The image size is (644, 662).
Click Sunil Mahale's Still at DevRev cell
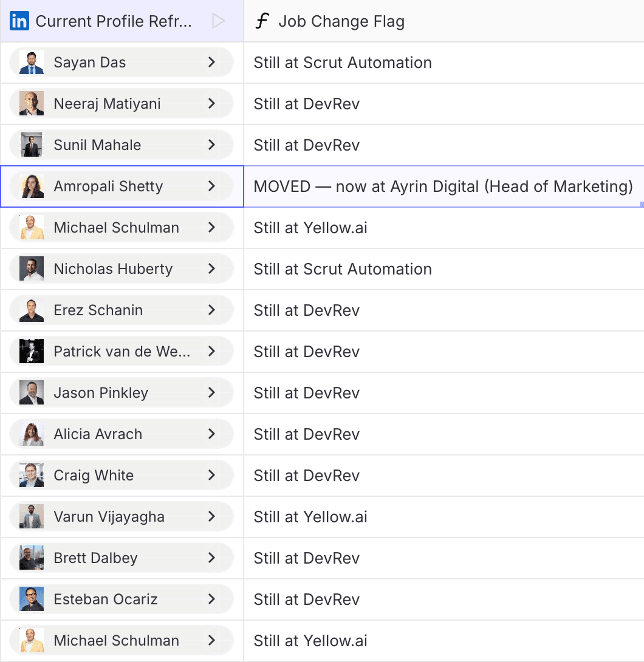[x=444, y=145]
